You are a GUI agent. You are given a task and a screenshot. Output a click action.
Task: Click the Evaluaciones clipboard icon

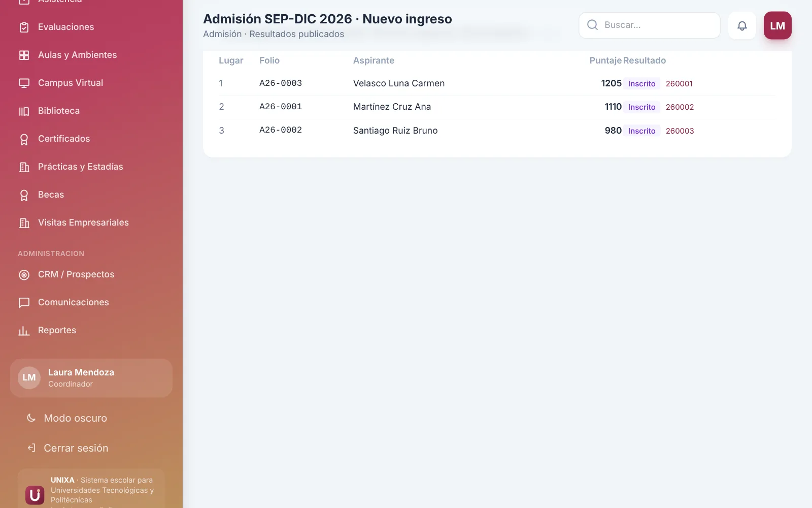pos(24,27)
